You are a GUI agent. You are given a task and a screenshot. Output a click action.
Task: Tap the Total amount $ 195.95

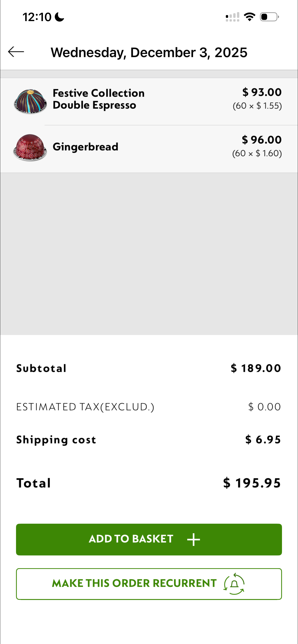(x=252, y=483)
